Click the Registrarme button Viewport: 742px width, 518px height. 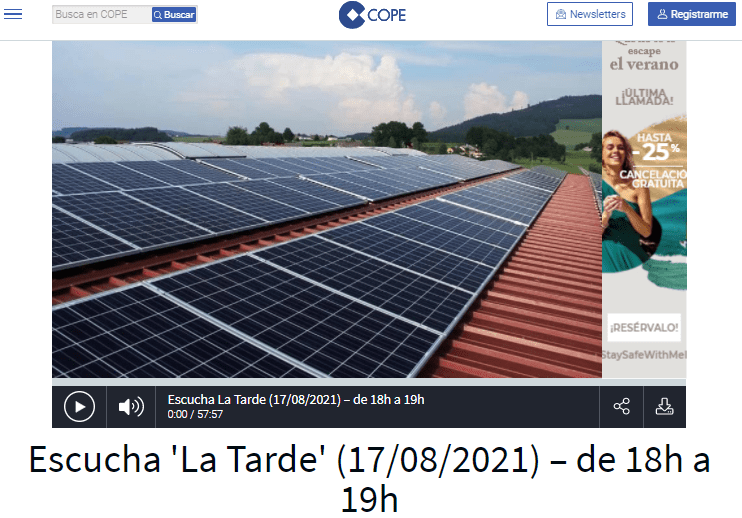pyautogui.click(x=691, y=14)
